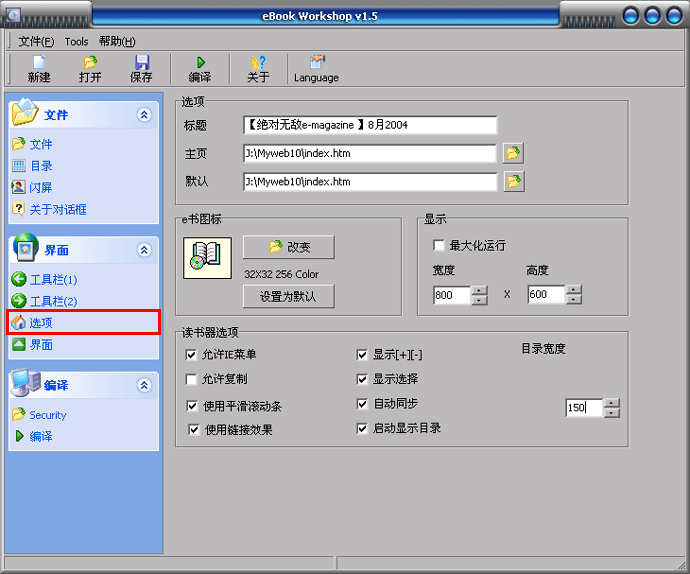Collapse the 编译 sidebar panel

[x=145, y=385]
